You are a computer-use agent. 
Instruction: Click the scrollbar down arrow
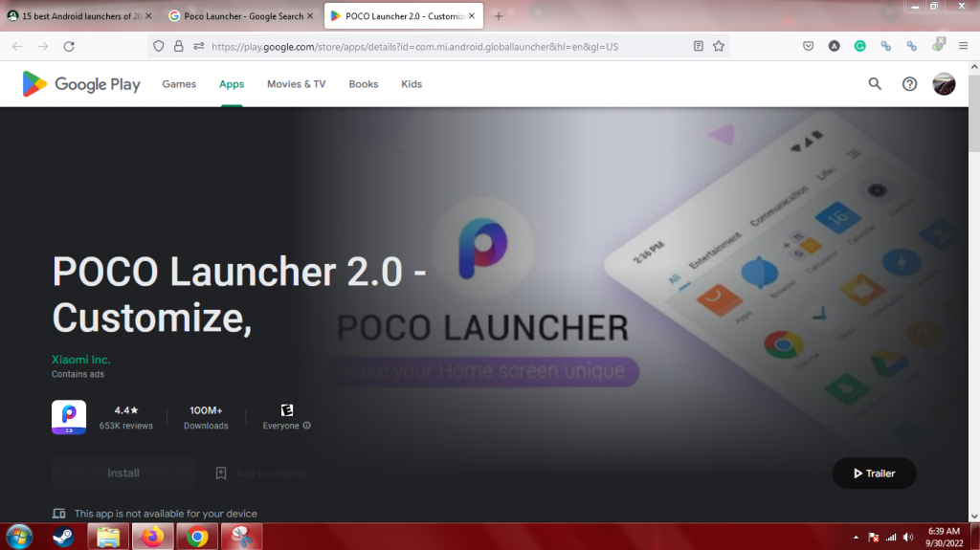(973, 517)
